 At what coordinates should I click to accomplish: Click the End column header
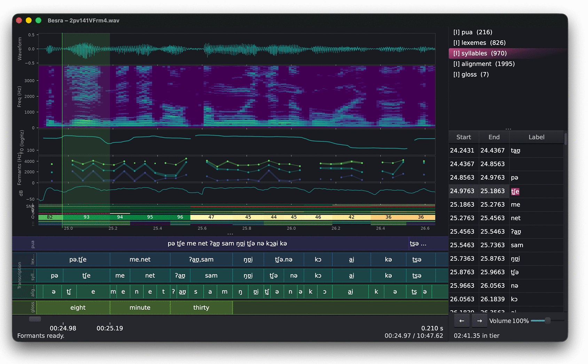pyautogui.click(x=494, y=137)
